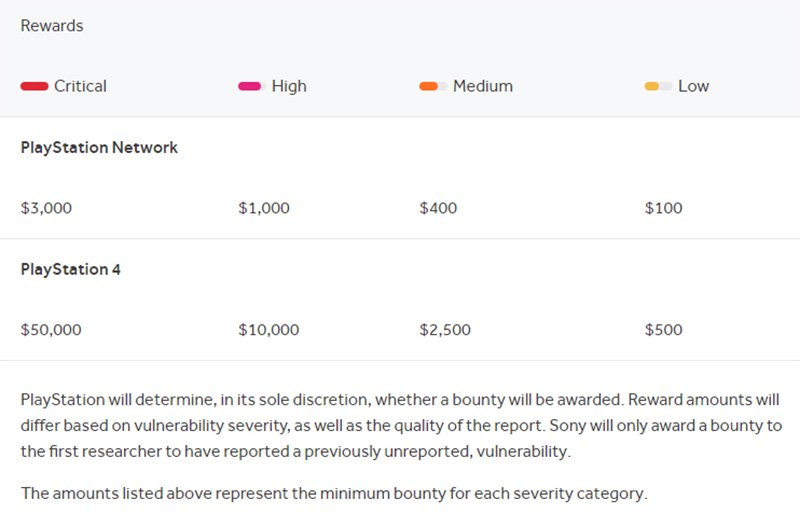Image resolution: width=800 pixels, height=514 pixels.
Task: Click the PlayStation Network row heading
Action: pyautogui.click(x=99, y=147)
